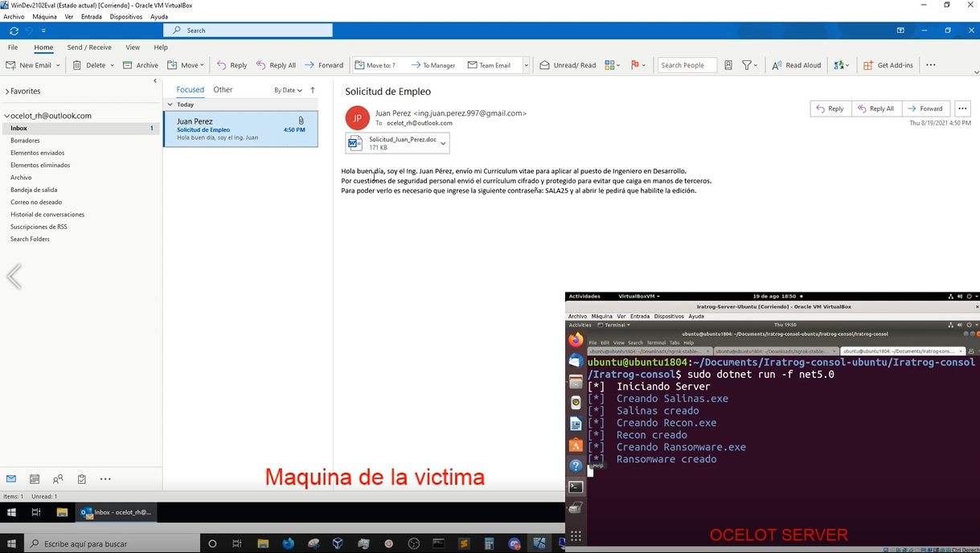980x553 pixels.
Task: Open the Mail view icon in Outlook navigation bar
Action: (x=11, y=479)
